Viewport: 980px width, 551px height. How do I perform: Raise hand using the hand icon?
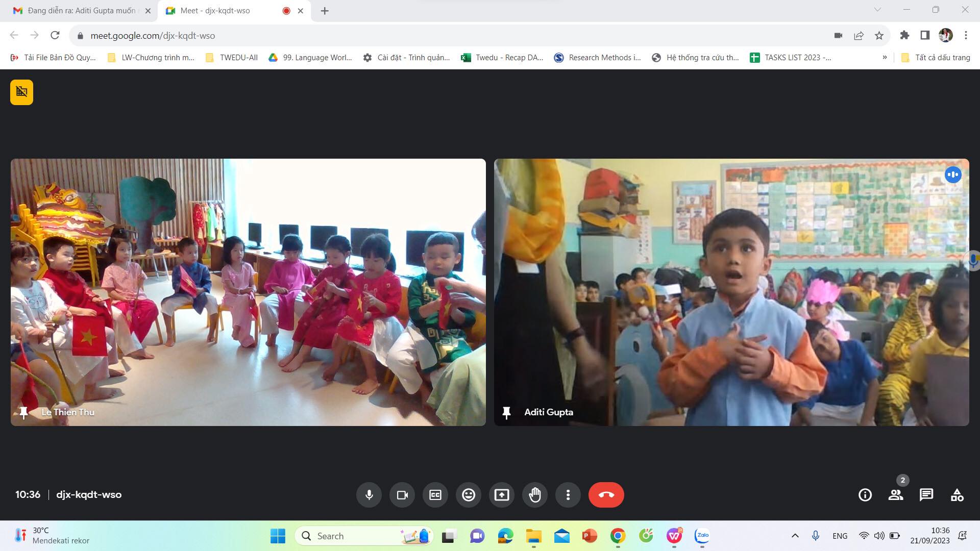coord(535,495)
